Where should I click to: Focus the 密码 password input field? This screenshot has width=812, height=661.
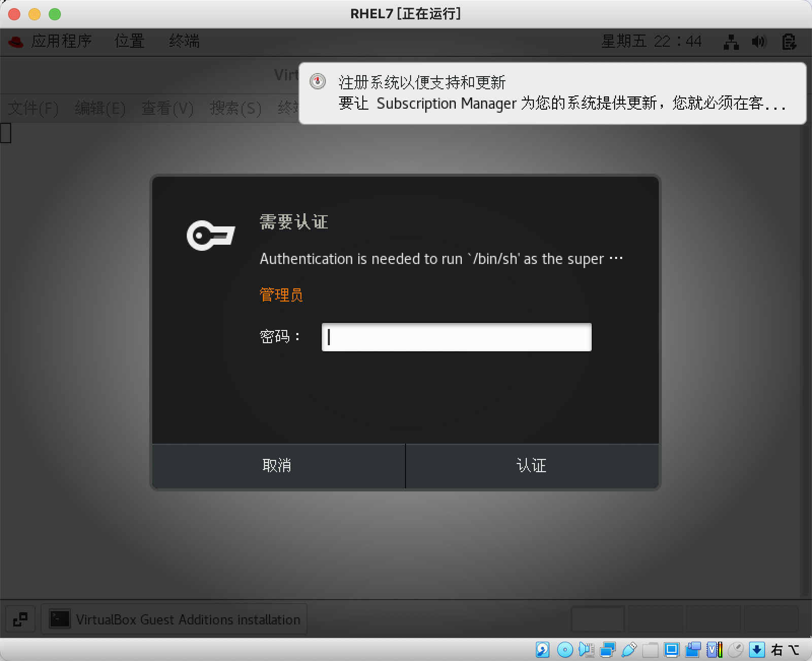[x=456, y=337]
